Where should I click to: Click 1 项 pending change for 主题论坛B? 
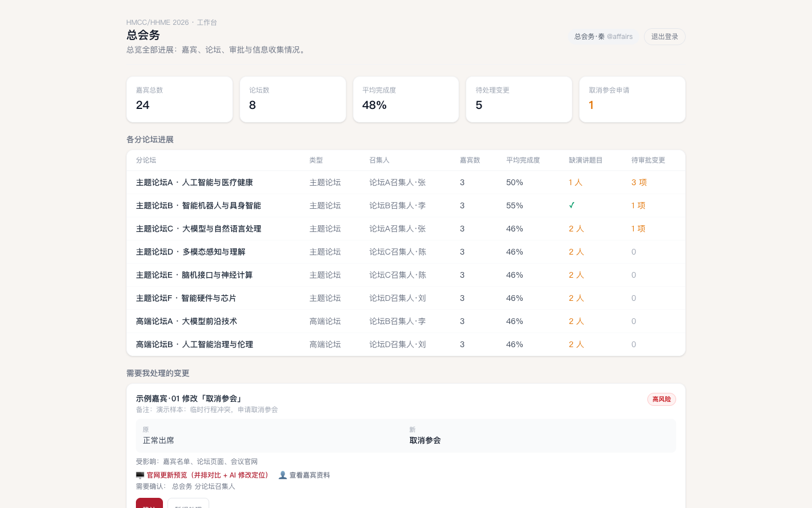638,205
